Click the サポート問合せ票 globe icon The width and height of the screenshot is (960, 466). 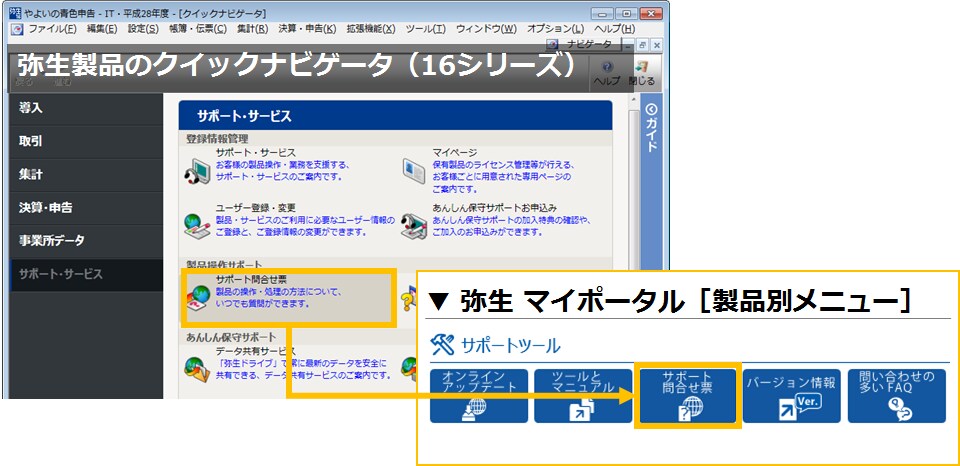click(197, 298)
